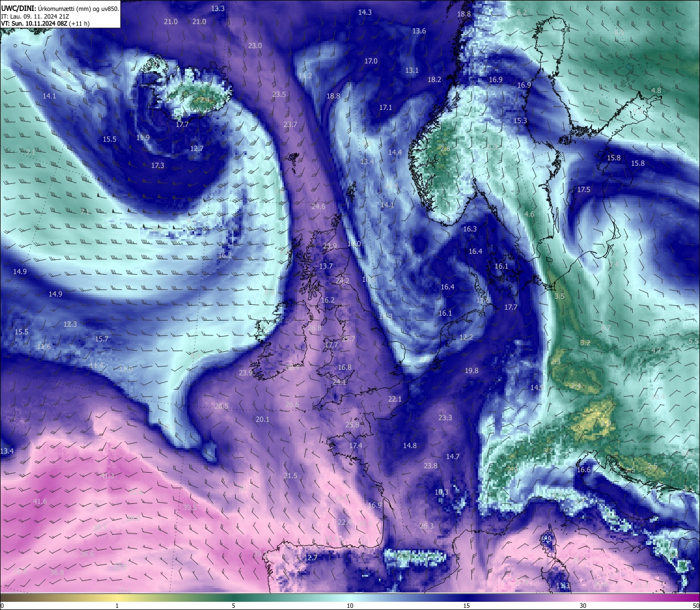The height and width of the screenshot is (610, 700).
Task: Click the map value 14.7
Action: pos(453,457)
